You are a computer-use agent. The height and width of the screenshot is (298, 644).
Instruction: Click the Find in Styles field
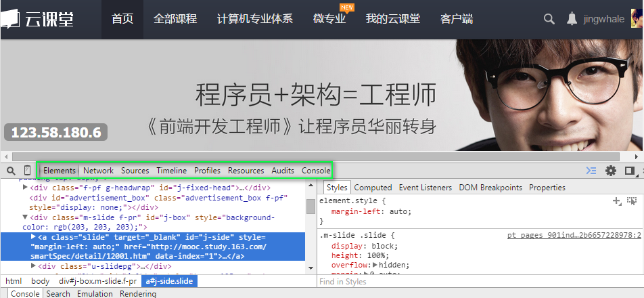tap(474, 282)
